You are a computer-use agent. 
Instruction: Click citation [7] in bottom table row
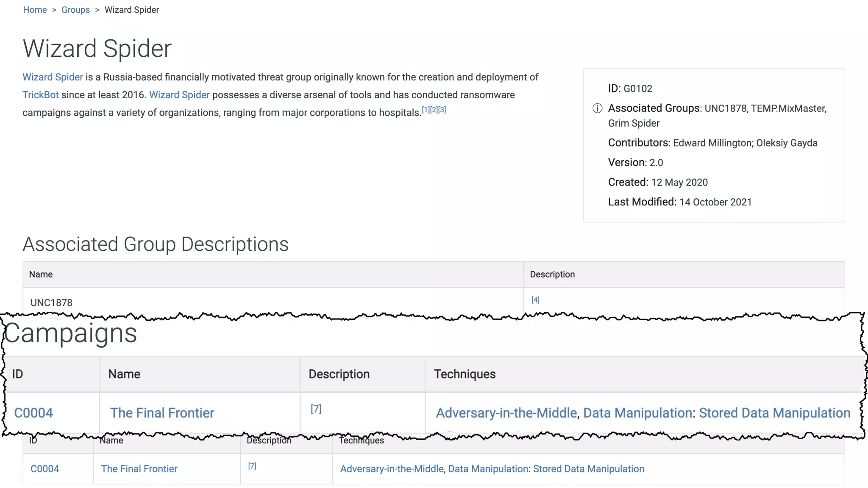point(252,466)
